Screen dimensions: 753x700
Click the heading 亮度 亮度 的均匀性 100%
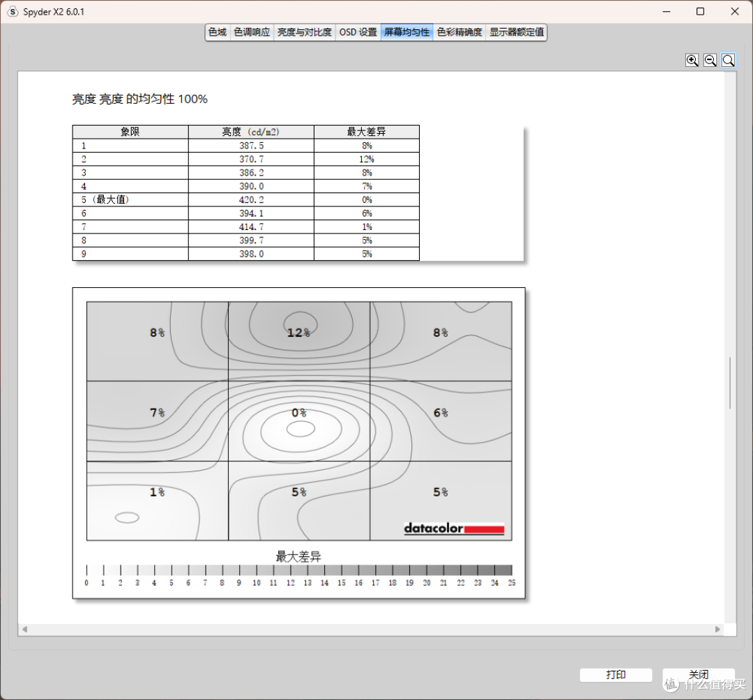point(139,100)
